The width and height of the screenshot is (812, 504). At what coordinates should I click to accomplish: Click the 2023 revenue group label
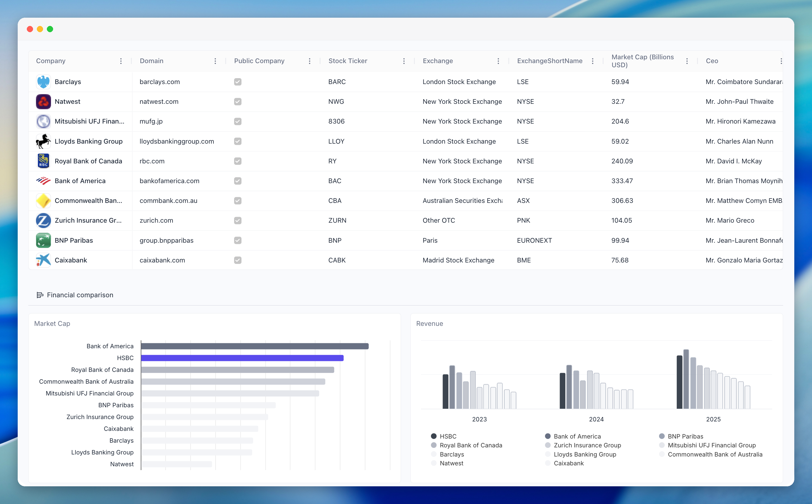(479, 419)
